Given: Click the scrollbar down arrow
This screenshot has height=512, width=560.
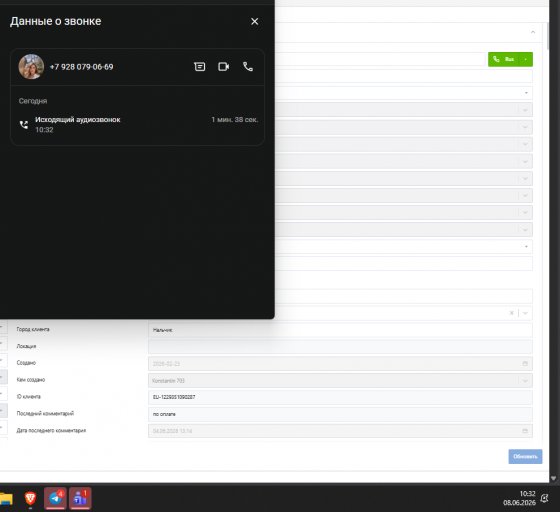Looking at the screenshot, I should 554,478.
